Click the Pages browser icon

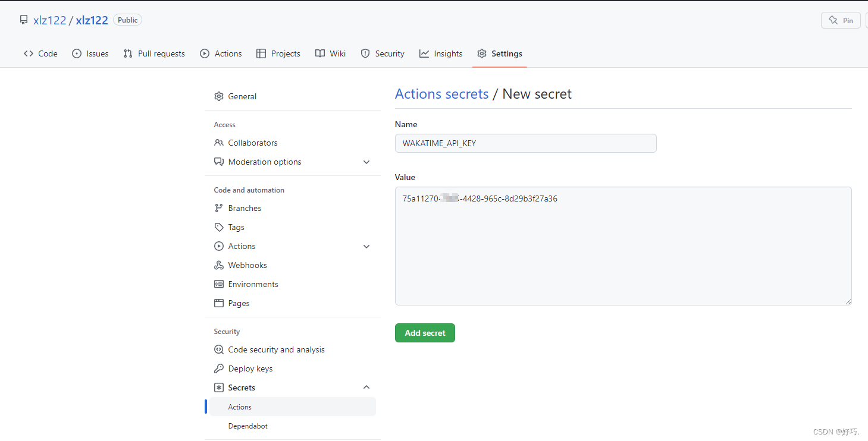click(x=219, y=303)
